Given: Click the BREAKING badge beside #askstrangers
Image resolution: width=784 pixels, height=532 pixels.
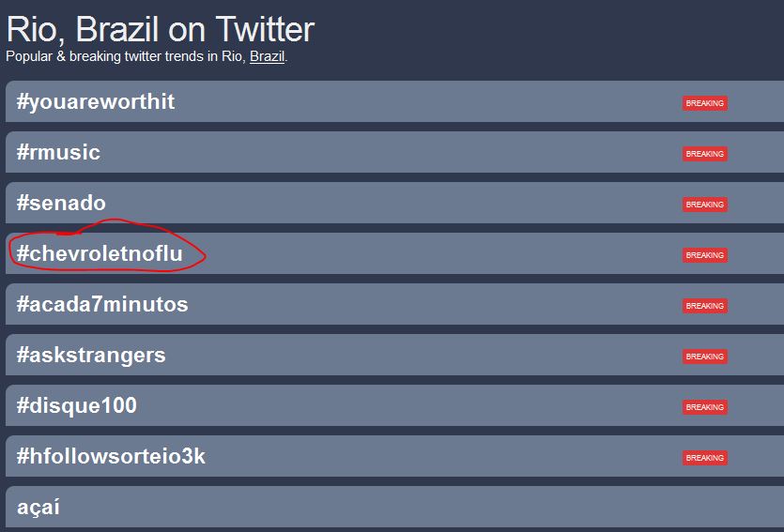Looking at the screenshot, I should tap(705, 357).
